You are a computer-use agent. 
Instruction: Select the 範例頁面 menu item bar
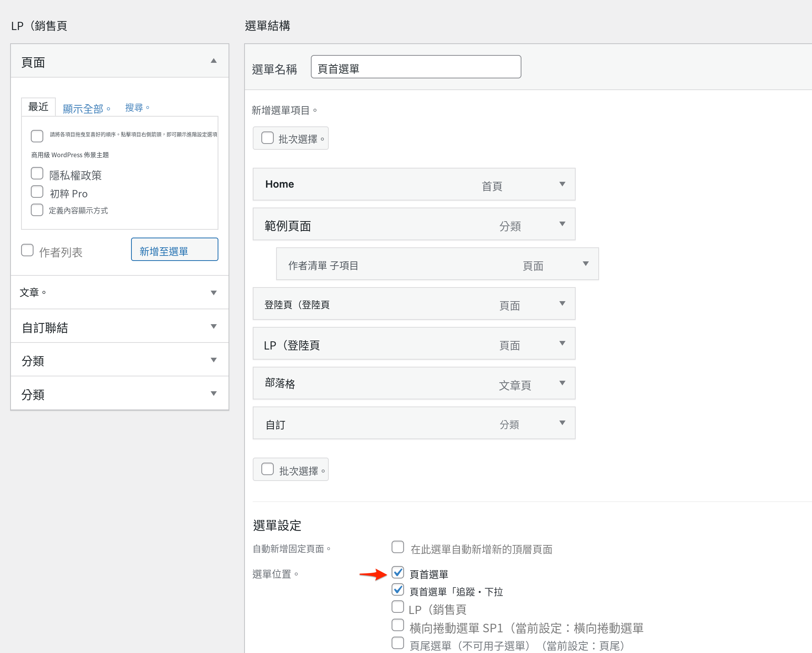(x=414, y=224)
